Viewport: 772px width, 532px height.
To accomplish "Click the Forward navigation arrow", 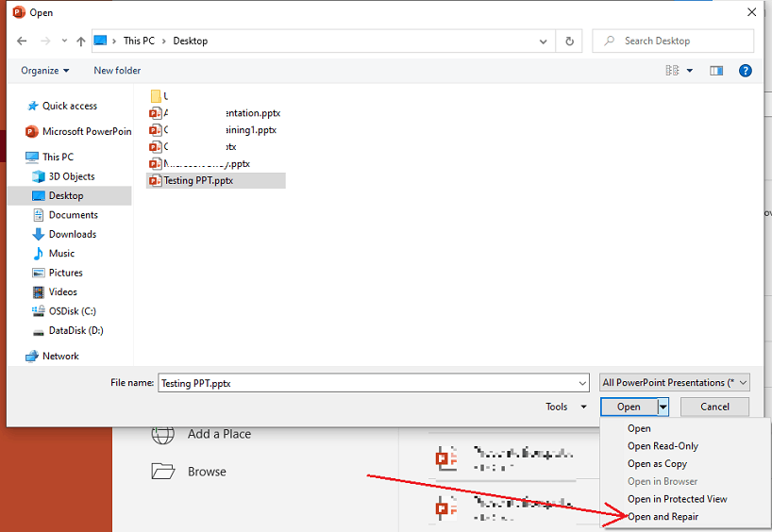I will [x=45, y=42].
